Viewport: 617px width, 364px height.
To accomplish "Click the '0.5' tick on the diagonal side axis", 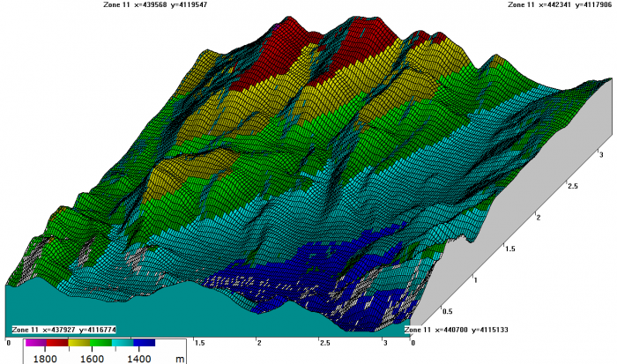I will (448, 312).
